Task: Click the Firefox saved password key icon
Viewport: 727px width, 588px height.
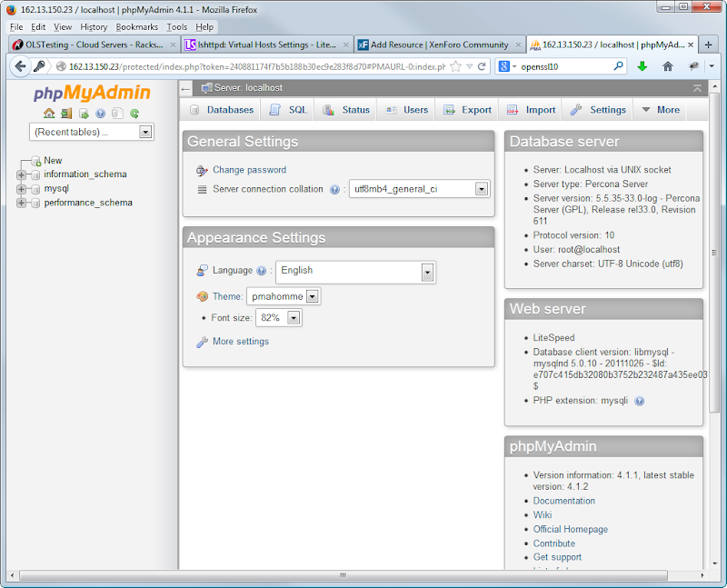Action: 39,66
